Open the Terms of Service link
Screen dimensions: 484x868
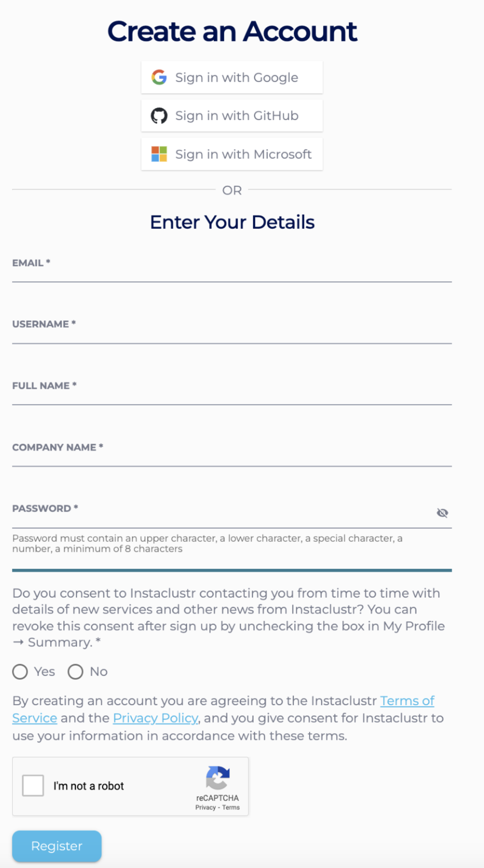[407, 701]
